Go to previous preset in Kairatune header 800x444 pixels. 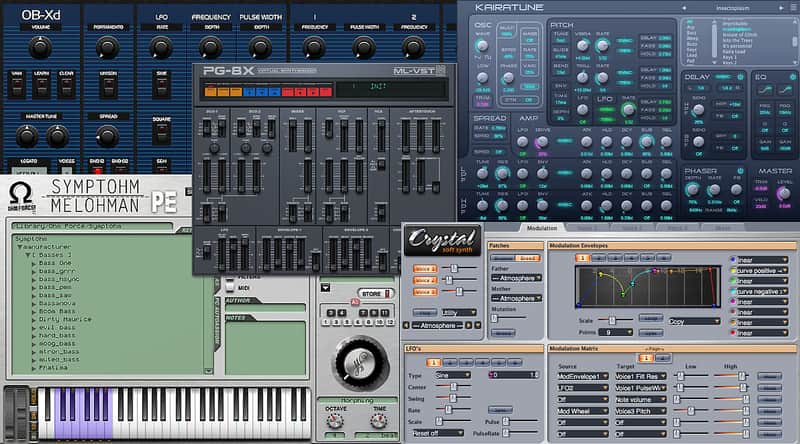click(684, 8)
